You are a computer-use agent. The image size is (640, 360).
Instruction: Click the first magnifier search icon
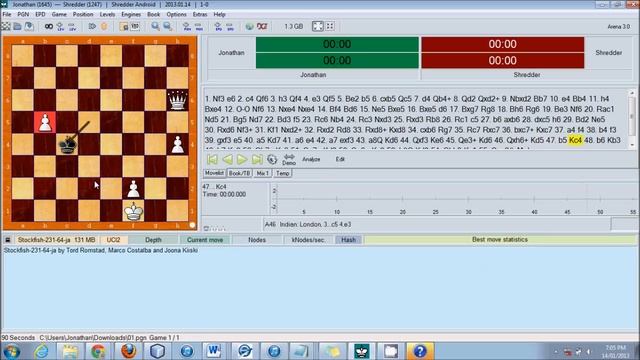coord(156,27)
